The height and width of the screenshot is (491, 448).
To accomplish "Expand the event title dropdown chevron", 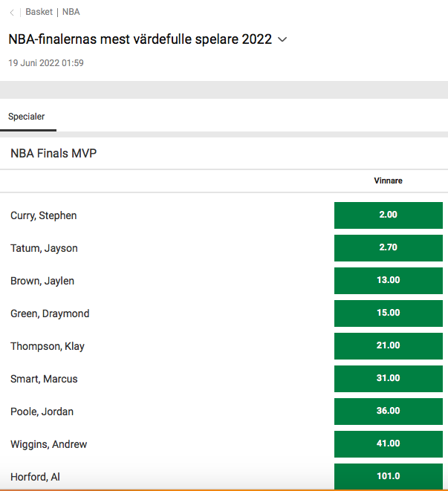I will (x=282, y=39).
